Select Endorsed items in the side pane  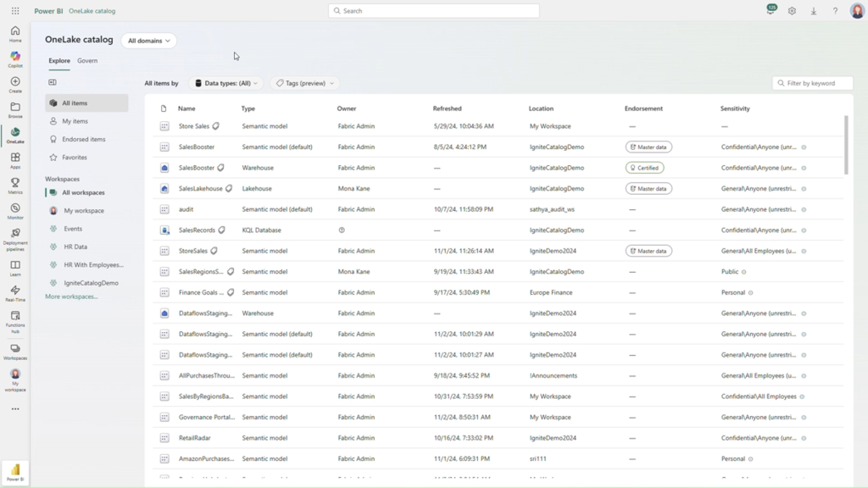click(87, 140)
